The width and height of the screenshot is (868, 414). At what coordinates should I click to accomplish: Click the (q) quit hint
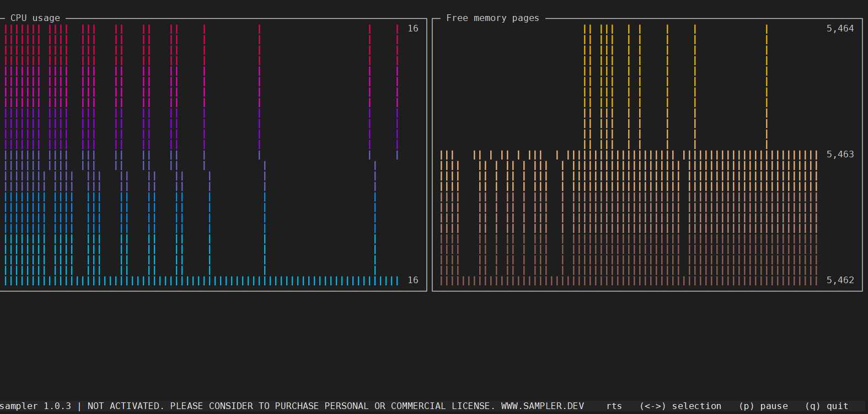[827, 406]
